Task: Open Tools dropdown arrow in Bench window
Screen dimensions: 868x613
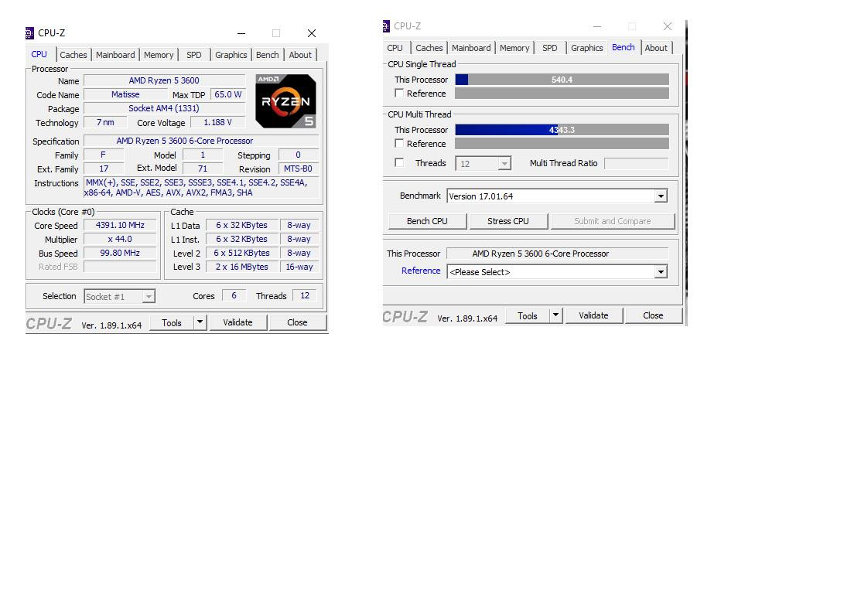Action: point(555,315)
